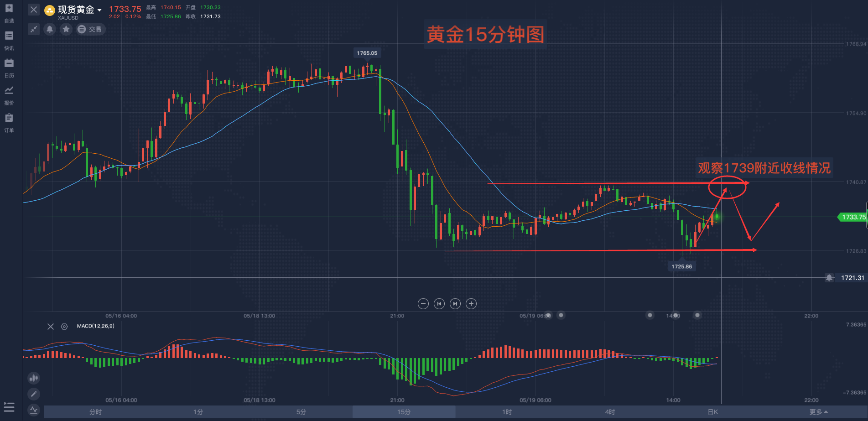This screenshot has height=421, width=868.
Task: Jump to the latest bar with skip-forward icon
Action: [455, 304]
